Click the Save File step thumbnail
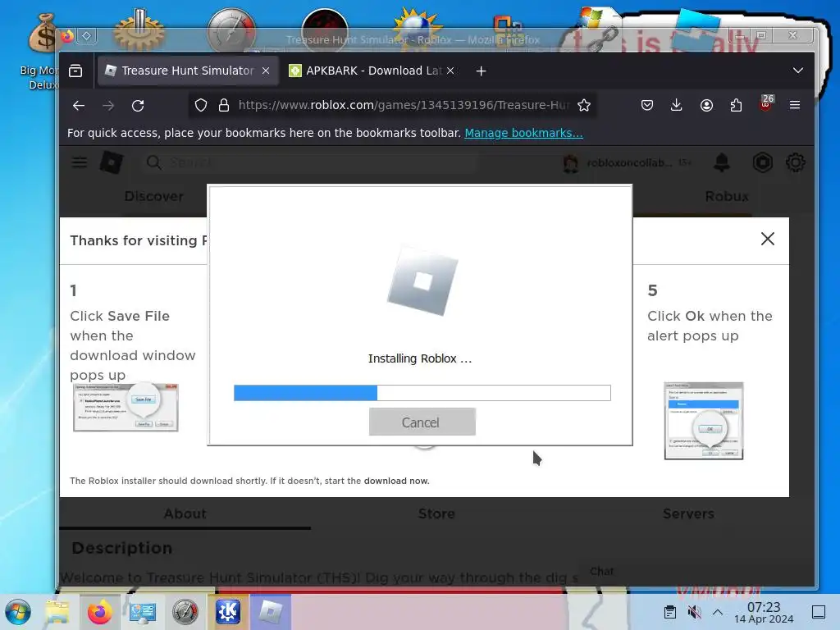This screenshot has height=630, width=840. pyautogui.click(x=126, y=407)
